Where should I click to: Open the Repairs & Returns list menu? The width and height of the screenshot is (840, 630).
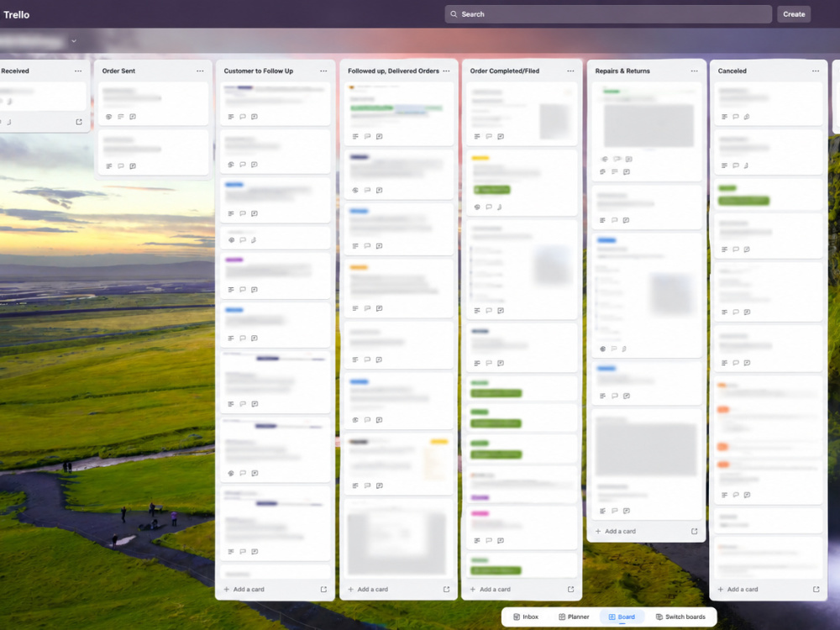[695, 71]
